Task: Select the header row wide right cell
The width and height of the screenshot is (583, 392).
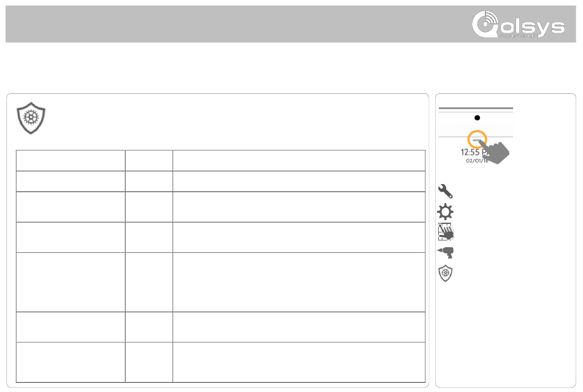Action: (x=299, y=161)
